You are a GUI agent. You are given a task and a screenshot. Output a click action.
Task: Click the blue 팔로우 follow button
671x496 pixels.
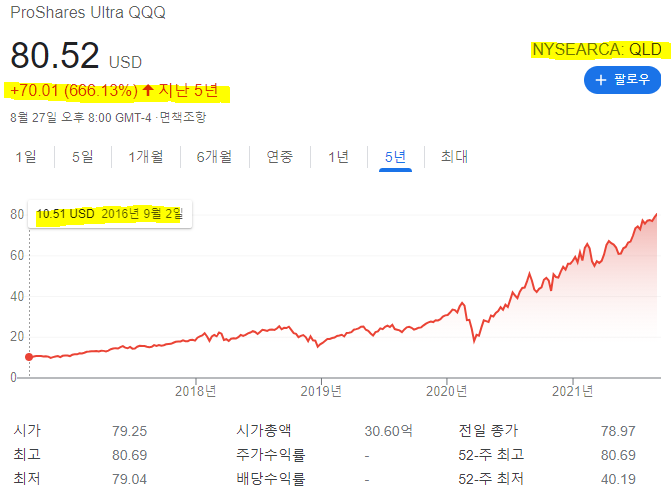(x=622, y=80)
